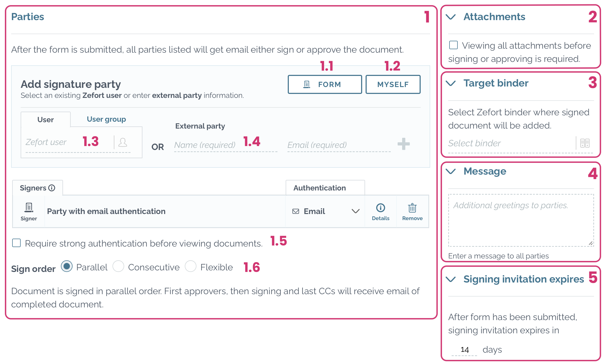Collapse the Target binder section

click(451, 83)
